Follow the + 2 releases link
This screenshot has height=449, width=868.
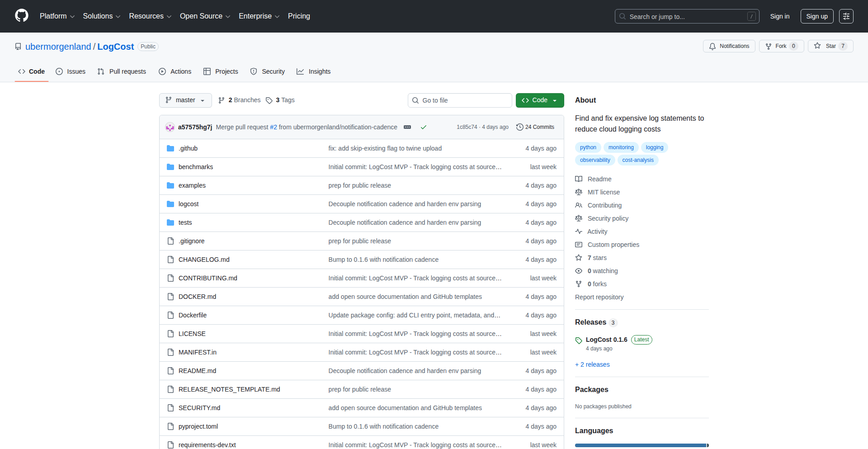click(592, 364)
